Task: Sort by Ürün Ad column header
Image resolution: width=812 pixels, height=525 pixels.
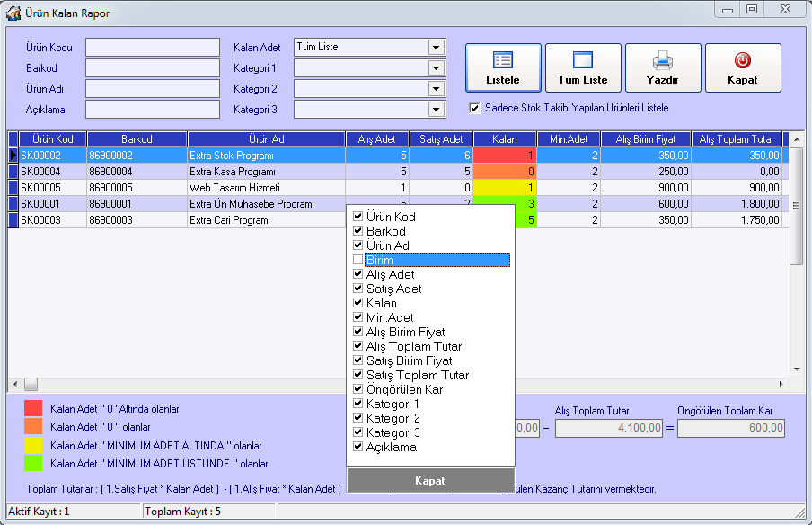Action: [267, 139]
